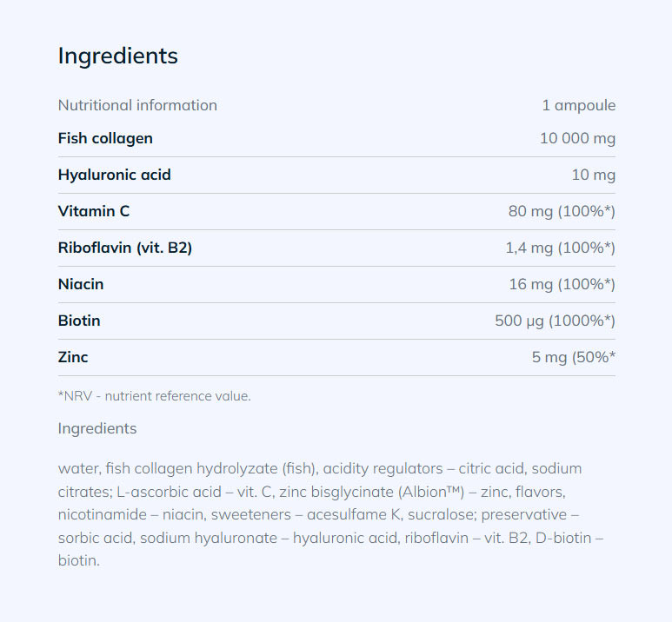Select the Riboflavin (vit. B2) label
Screen dimensions: 672x622
124,248
